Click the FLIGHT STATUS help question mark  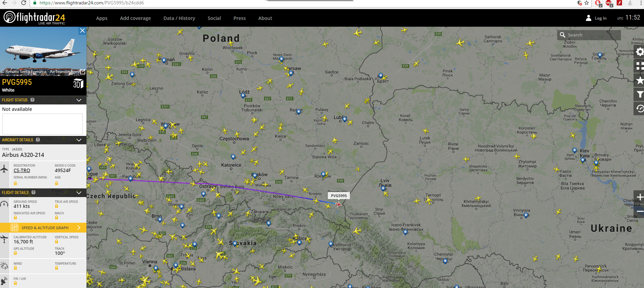coord(32,100)
